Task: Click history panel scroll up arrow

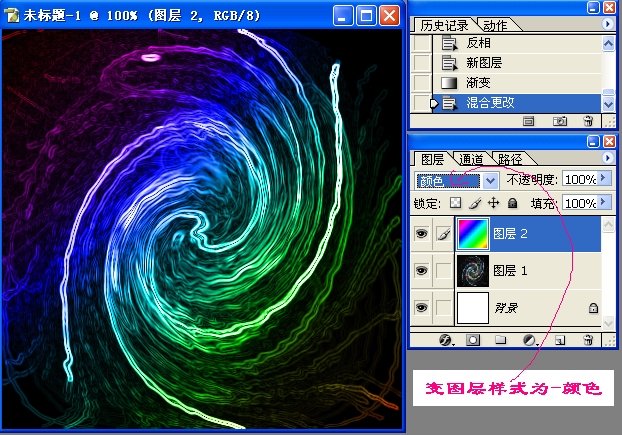Action: [608, 43]
